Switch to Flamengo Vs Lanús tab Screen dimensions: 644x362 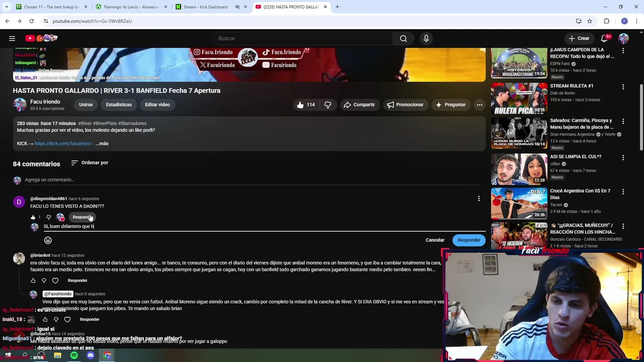pos(131,7)
